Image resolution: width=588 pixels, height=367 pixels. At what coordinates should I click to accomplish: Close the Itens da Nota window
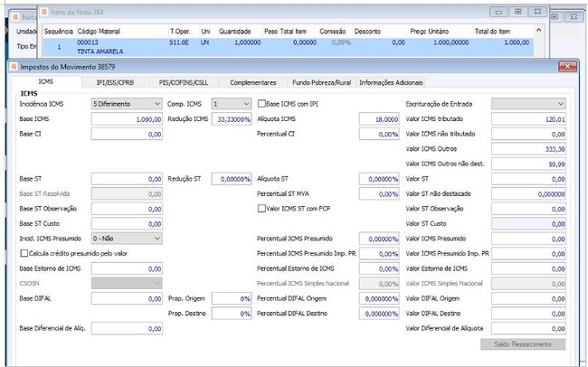(x=537, y=12)
